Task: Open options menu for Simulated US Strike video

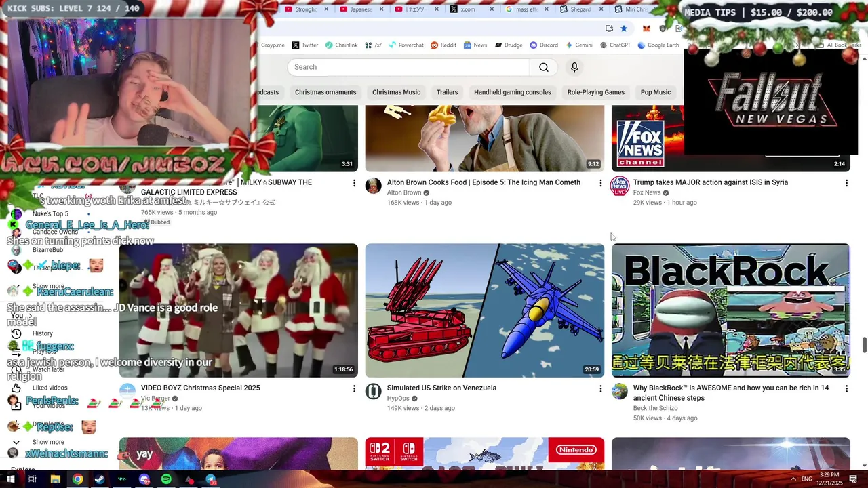Action: tap(600, 388)
